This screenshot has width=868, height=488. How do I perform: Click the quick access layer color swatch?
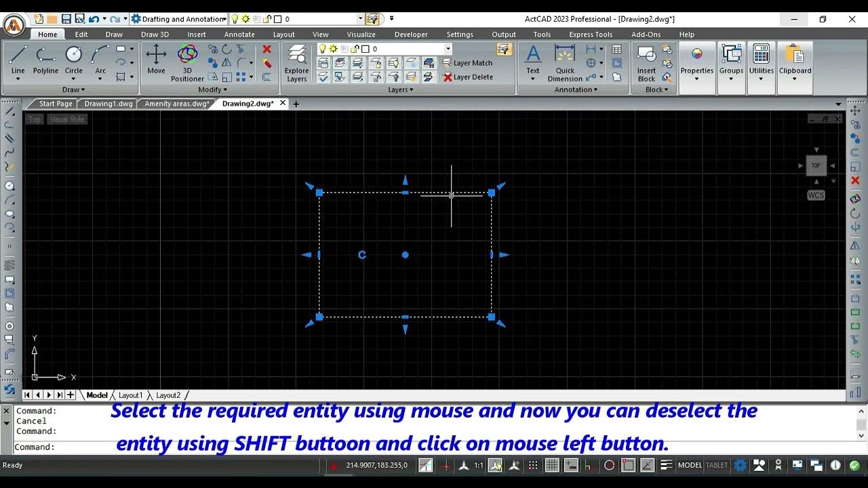coord(277,19)
